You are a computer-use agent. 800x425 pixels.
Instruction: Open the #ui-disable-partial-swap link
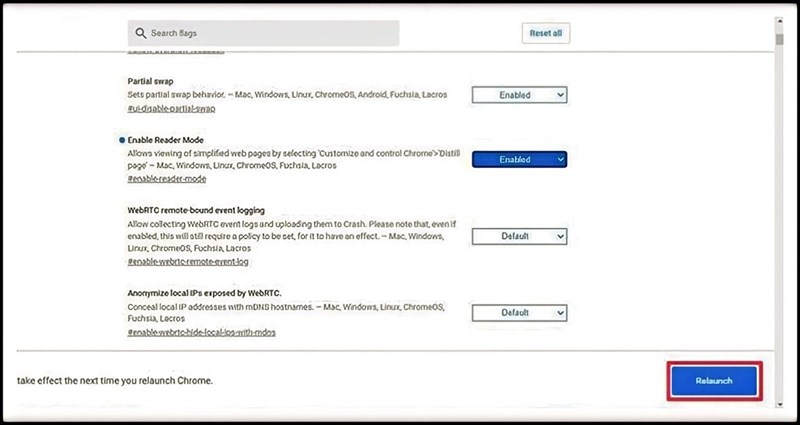point(171,109)
